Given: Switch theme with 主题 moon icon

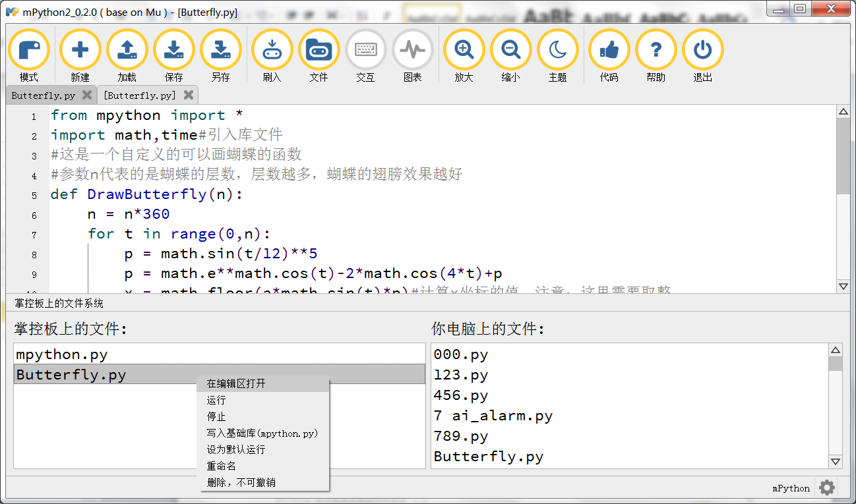Looking at the screenshot, I should tap(557, 50).
